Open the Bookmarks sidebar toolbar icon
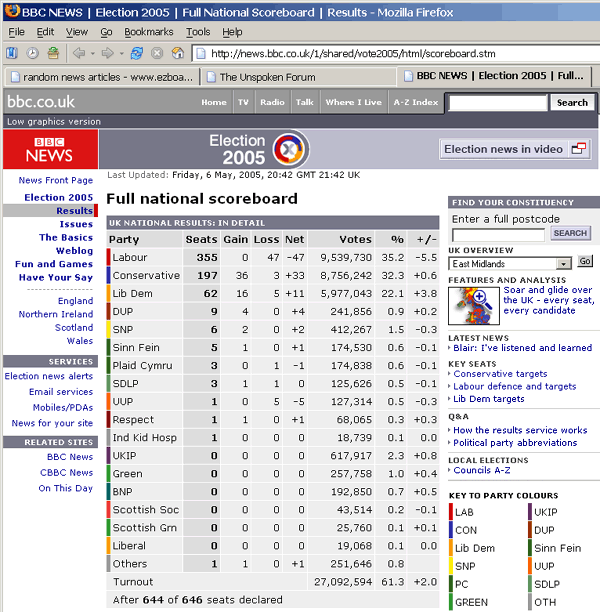The image size is (600, 612). click(12, 53)
